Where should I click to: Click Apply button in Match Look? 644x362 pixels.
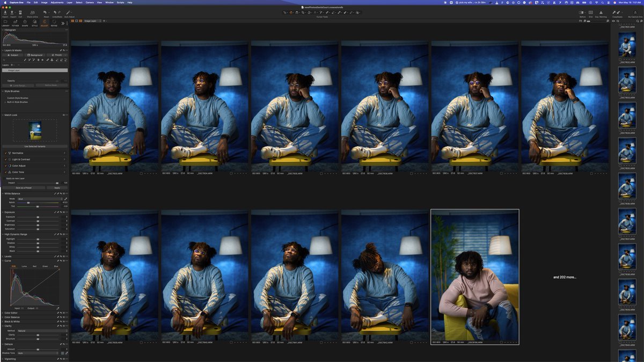57,187
